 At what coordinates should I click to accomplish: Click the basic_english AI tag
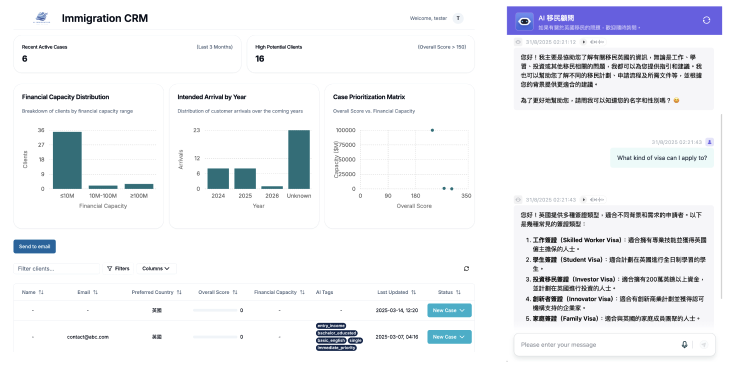(x=331, y=340)
